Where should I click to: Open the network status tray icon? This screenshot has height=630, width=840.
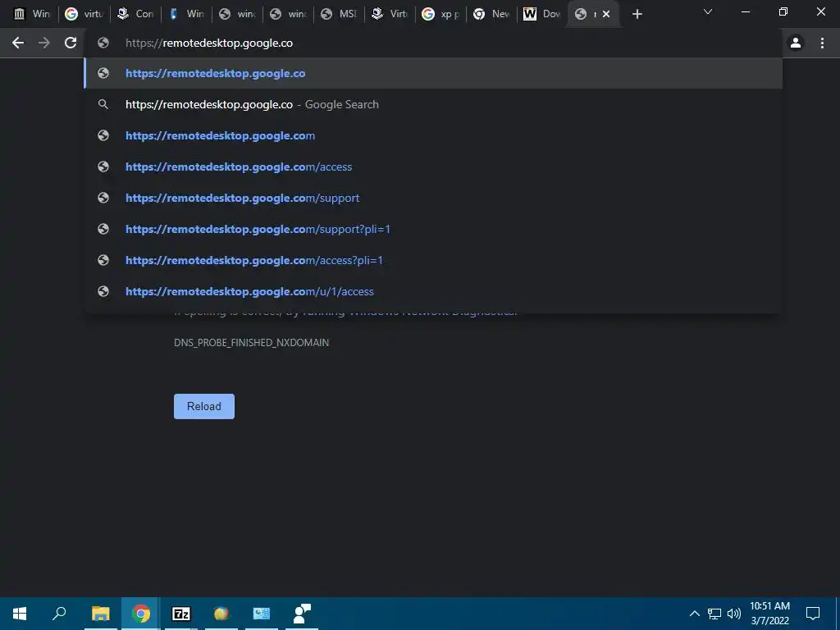click(714, 614)
